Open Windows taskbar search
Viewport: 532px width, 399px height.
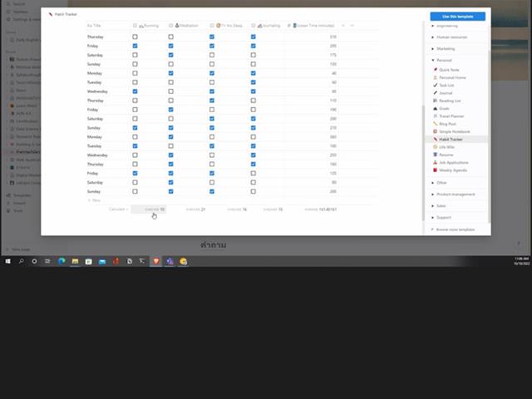pyautogui.click(x=21, y=261)
